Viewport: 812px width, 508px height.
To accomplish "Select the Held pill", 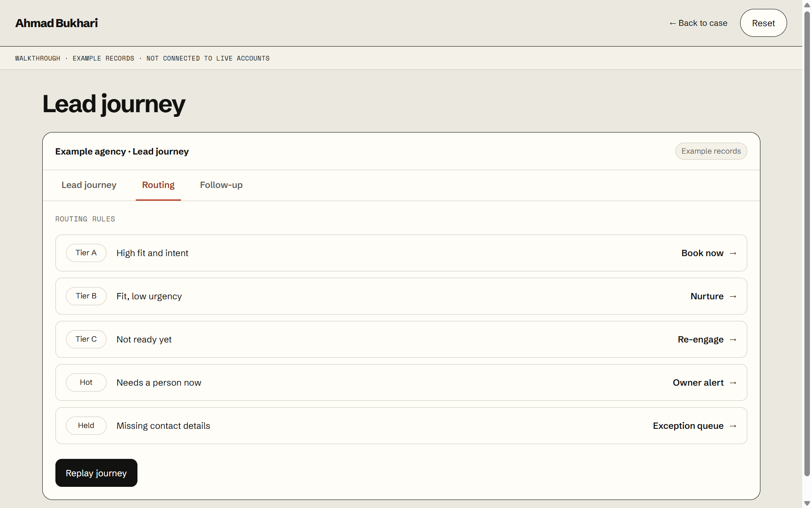I will pos(86,425).
